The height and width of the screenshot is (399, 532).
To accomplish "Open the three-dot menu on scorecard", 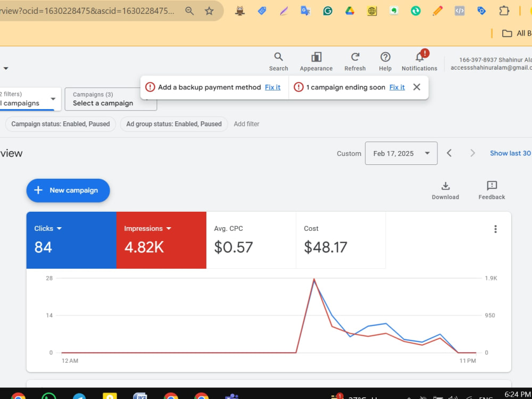I will click(x=495, y=229).
